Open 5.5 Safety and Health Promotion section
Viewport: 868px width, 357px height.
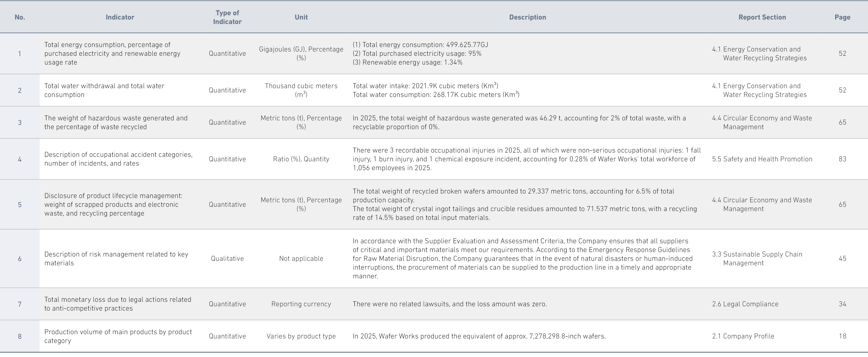point(762,159)
